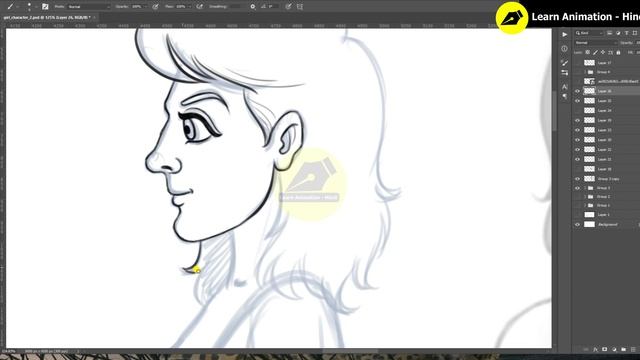The height and width of the screenshot is (360, 640).
Task: Click the zoom percentage field in status bar
Action: point(9,351)
